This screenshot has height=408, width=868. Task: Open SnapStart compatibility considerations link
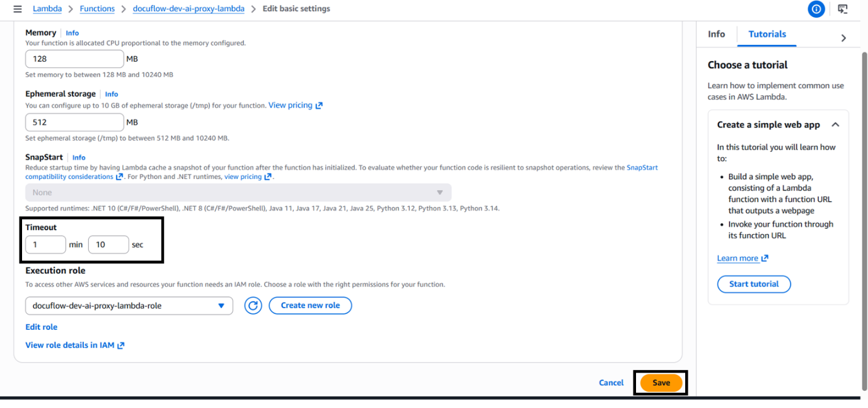70,177
